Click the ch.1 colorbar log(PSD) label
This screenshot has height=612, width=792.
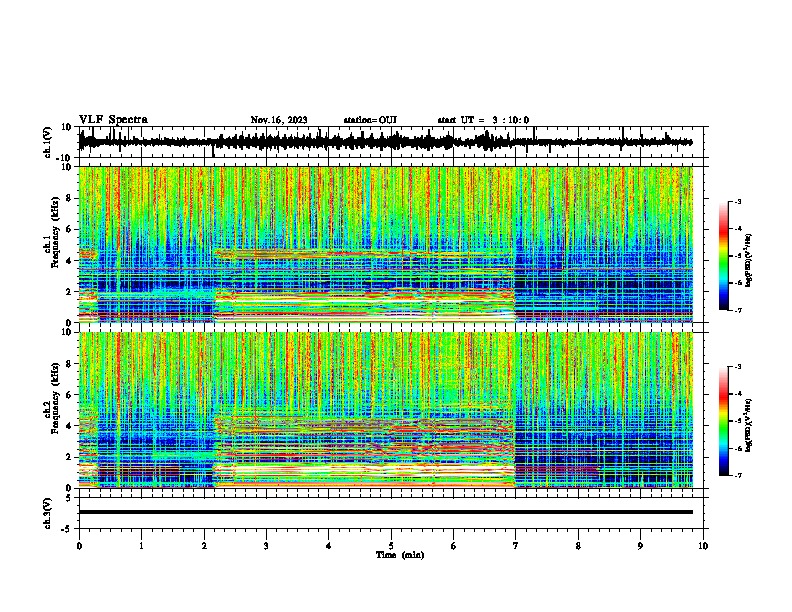(x=748, y=260)
